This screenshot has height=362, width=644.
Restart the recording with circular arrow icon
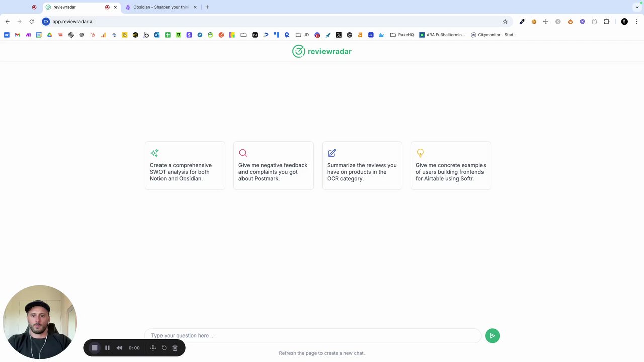pyautogui.click(x=164, y=348)
